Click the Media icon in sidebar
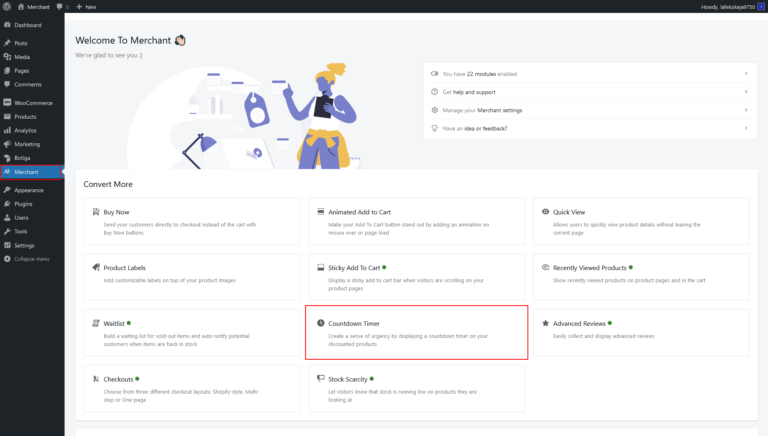Screen dimensions: 768x436 [7, 57]
